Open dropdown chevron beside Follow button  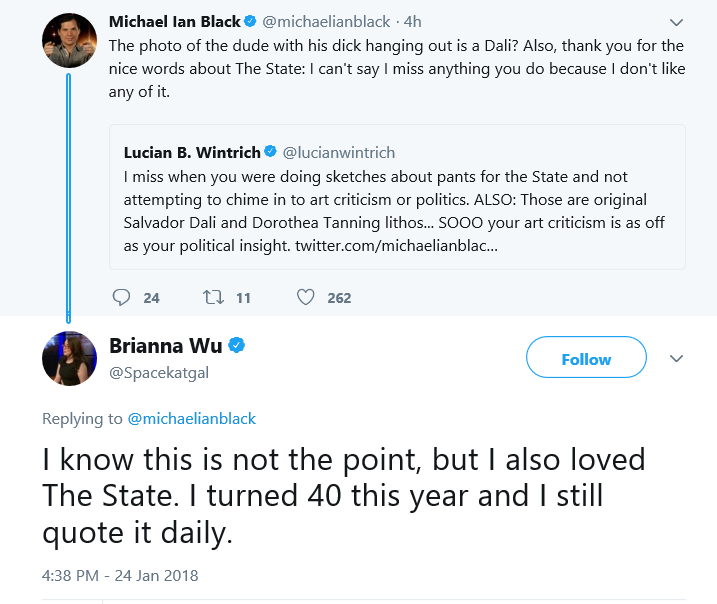(x=676, y=358)
